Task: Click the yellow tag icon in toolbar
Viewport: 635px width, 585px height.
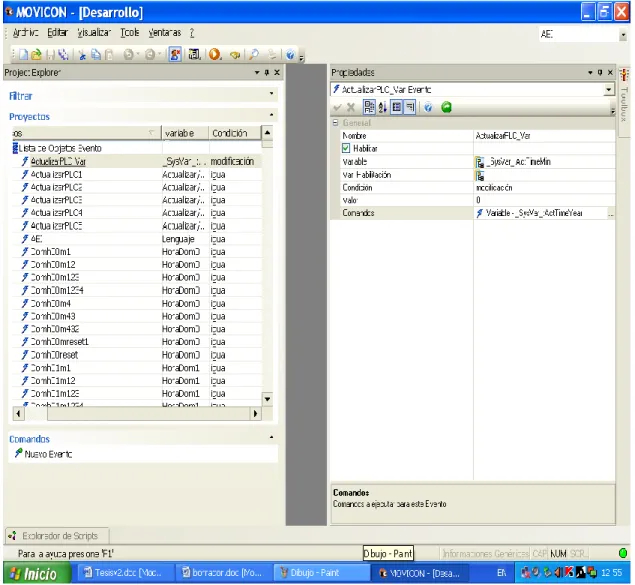Action: coord(235,55)
